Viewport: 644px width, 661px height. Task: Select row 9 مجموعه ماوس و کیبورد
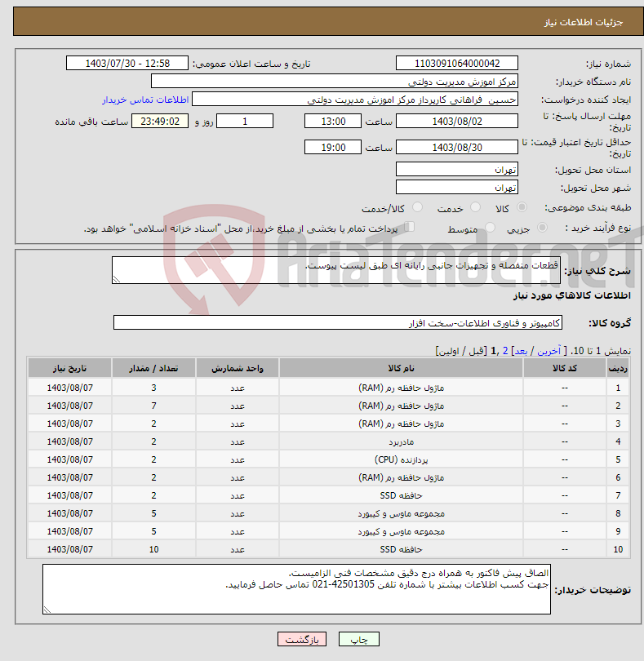[401, 531]
